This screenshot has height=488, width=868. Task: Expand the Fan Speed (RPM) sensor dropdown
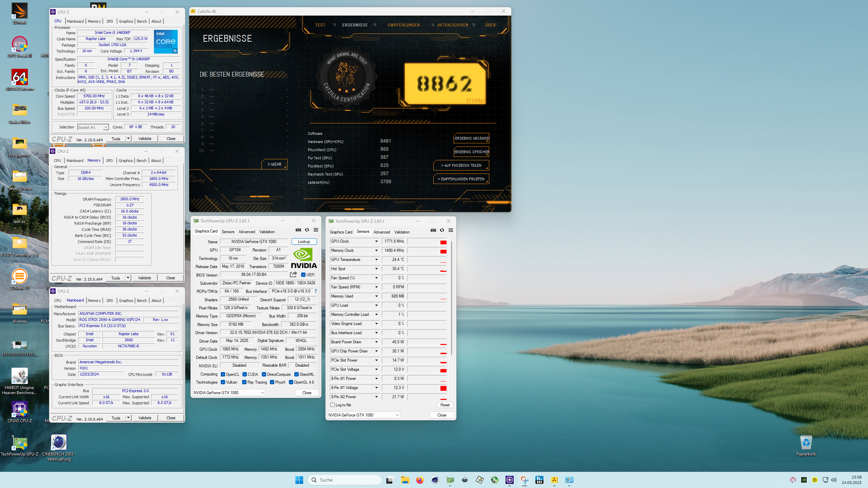pyautogui.click(x=376, y=287)
